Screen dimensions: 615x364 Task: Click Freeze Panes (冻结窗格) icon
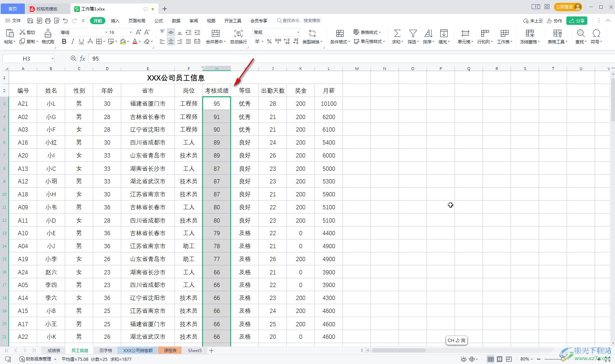point(530,33)
